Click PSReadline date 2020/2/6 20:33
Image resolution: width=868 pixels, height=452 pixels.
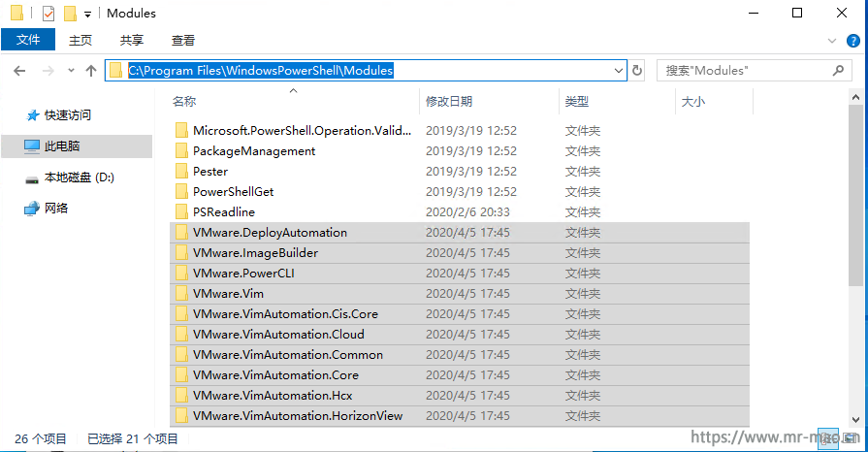click(x=467, y=212)
